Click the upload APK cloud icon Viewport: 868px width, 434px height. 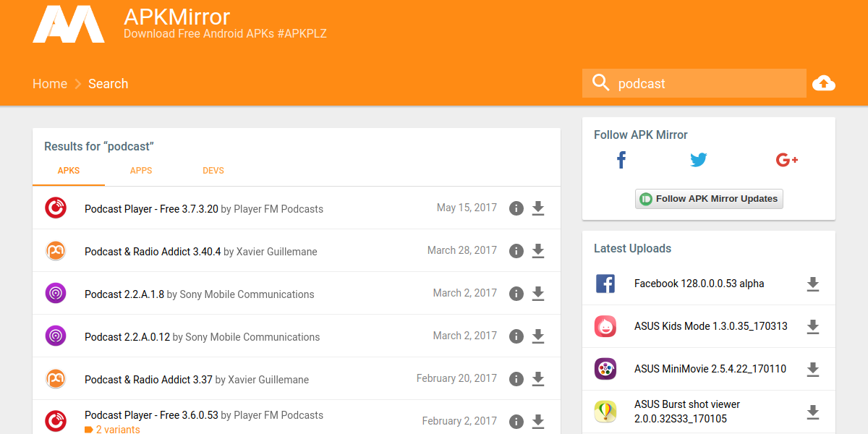point(824,83)
